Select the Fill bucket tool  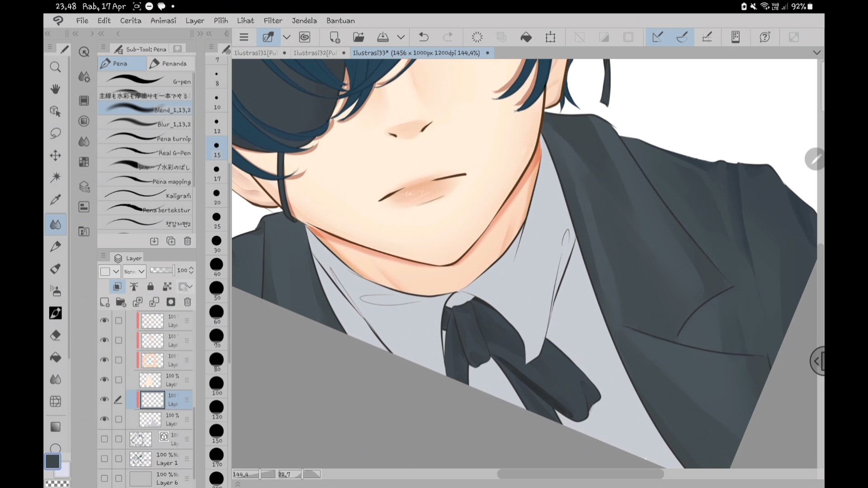pos(55,357)
